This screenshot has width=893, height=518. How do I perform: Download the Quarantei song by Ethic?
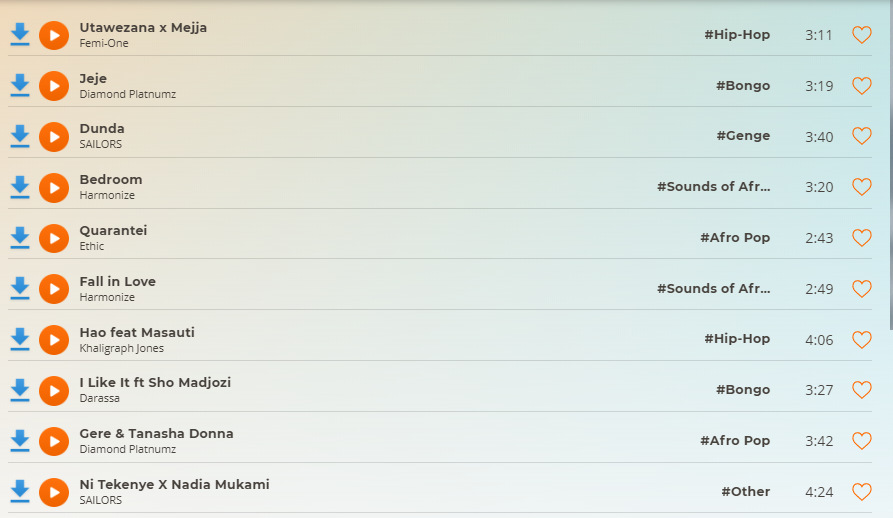click(x=19, y=238)
